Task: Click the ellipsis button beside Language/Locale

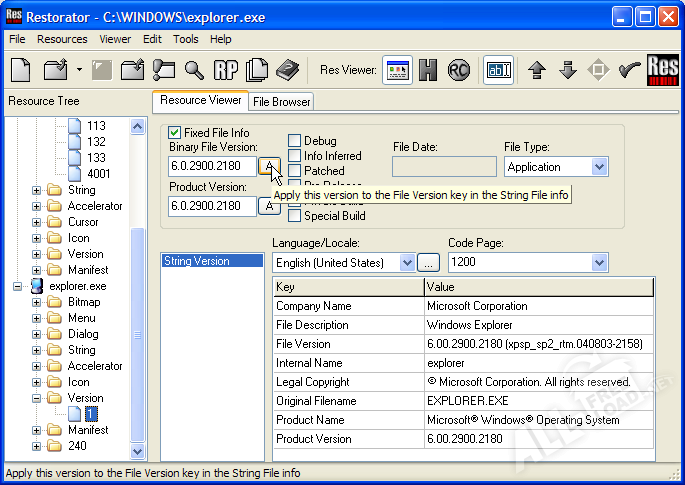Action: (428, 262)
